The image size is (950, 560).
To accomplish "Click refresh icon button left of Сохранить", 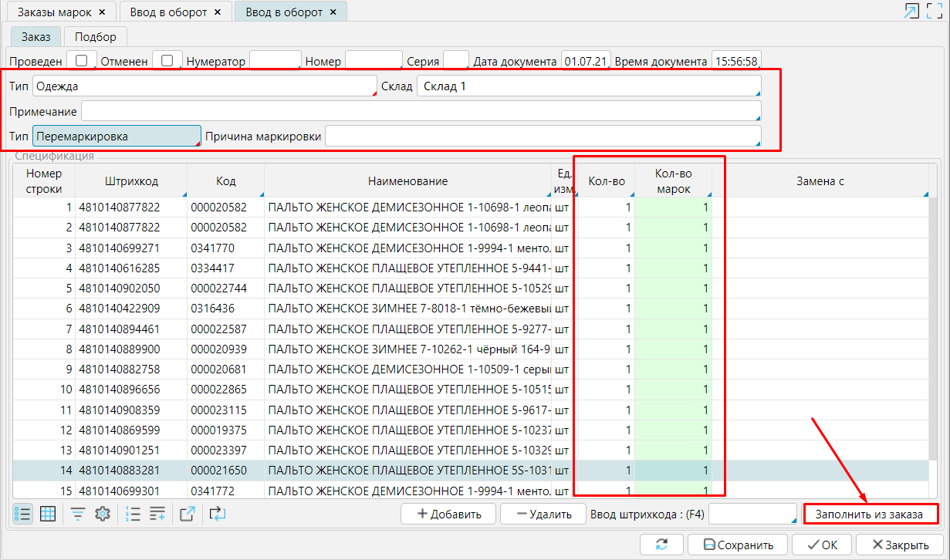I will (661, 545).
